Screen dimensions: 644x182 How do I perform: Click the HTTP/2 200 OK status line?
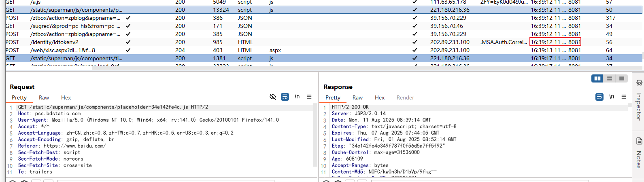[350, 107]
